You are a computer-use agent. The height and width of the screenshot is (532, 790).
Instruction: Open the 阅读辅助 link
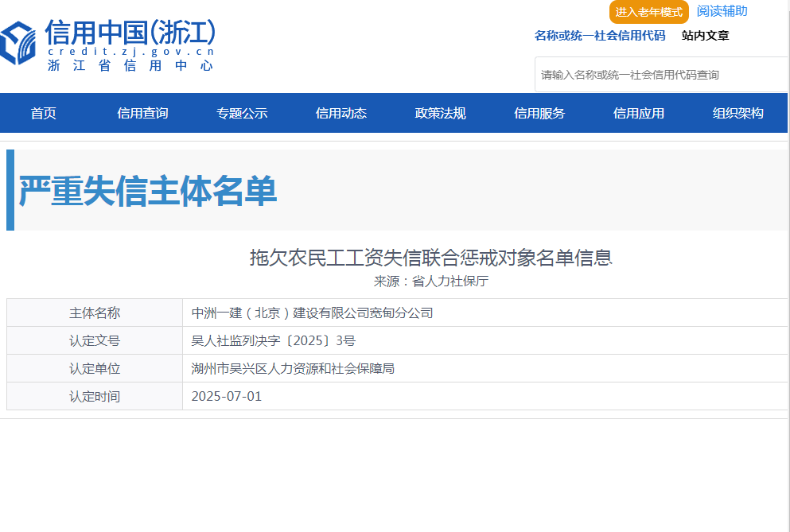tap(722, 11)
